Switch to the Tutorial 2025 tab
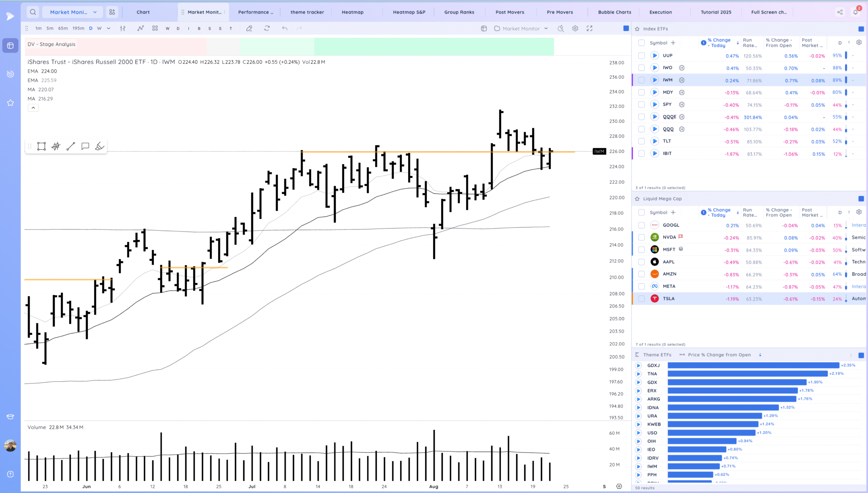Viewport: 868px width, 493px height. click(x=716, y=12)
